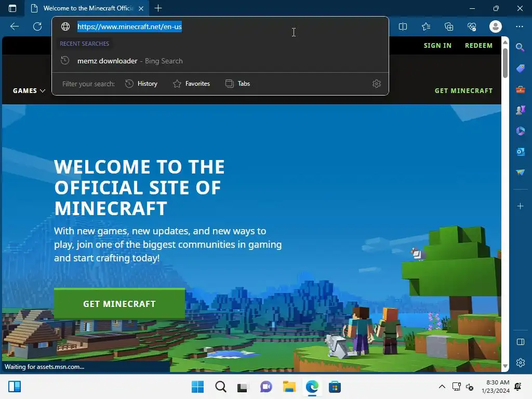532x399 pixels.
Task: Open address bar suggestion settings gear
Action: (377, 84)
